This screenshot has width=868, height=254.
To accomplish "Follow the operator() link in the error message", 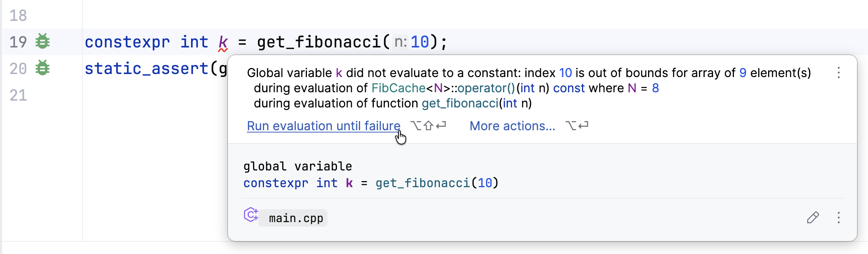I will 486,88.
